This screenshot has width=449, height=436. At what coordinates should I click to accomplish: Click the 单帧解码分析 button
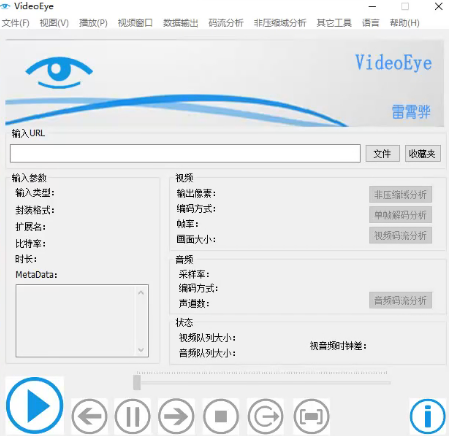click(400, 215)
